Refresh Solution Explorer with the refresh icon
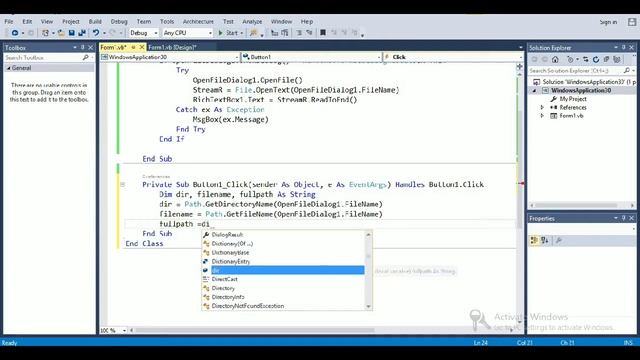640x360 pixels. (x=596, y=60)
